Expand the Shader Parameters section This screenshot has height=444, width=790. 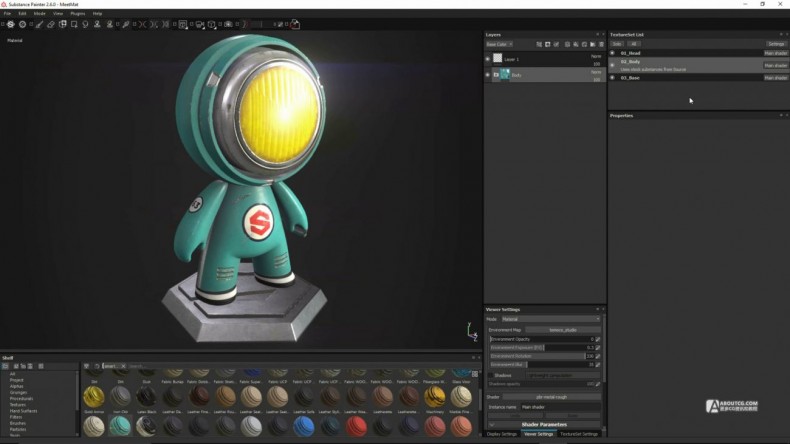[x=544, y=424]
